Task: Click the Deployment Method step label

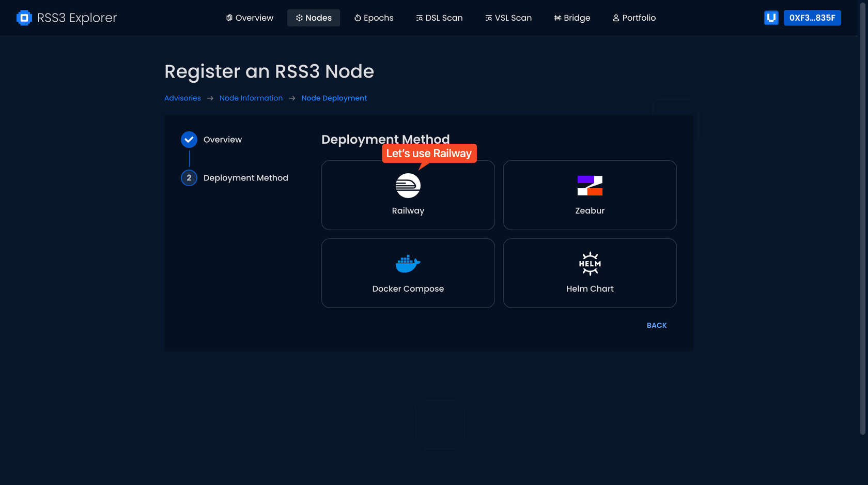Action: [x=246, y=178]
